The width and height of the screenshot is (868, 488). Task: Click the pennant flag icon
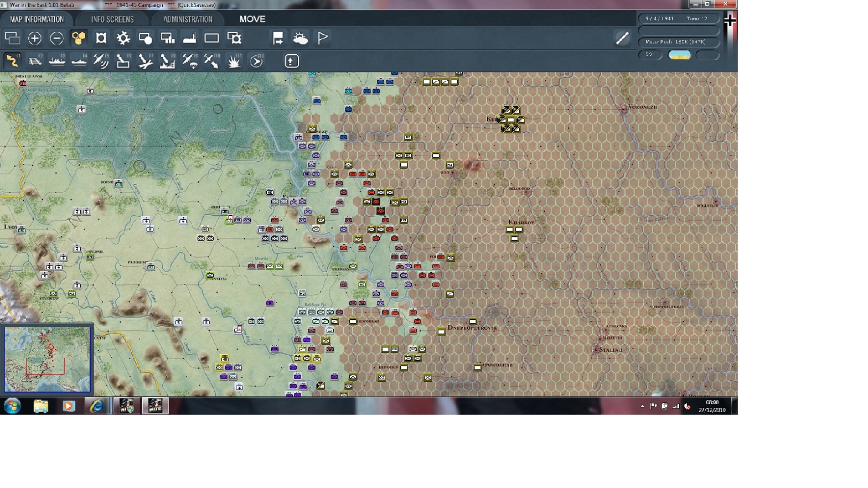click(x=323, y=38)
